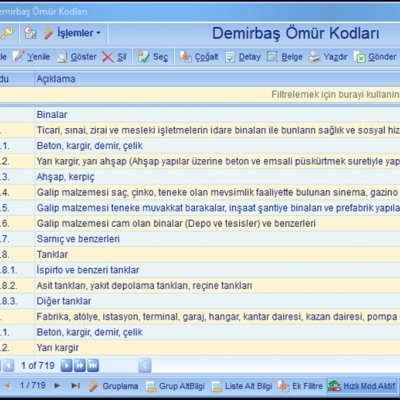
Task: Click the Gruplama button
Action: [113, 386]
